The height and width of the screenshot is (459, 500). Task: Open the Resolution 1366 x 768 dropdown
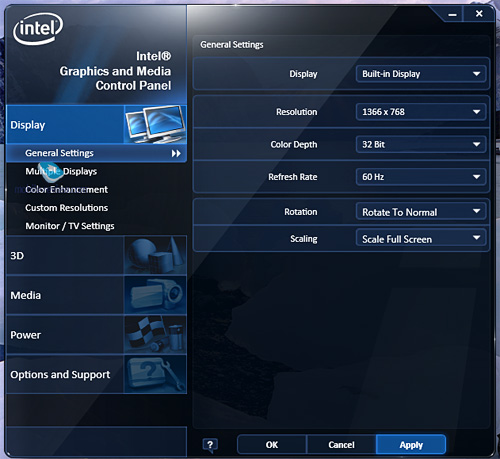[421, 112]
